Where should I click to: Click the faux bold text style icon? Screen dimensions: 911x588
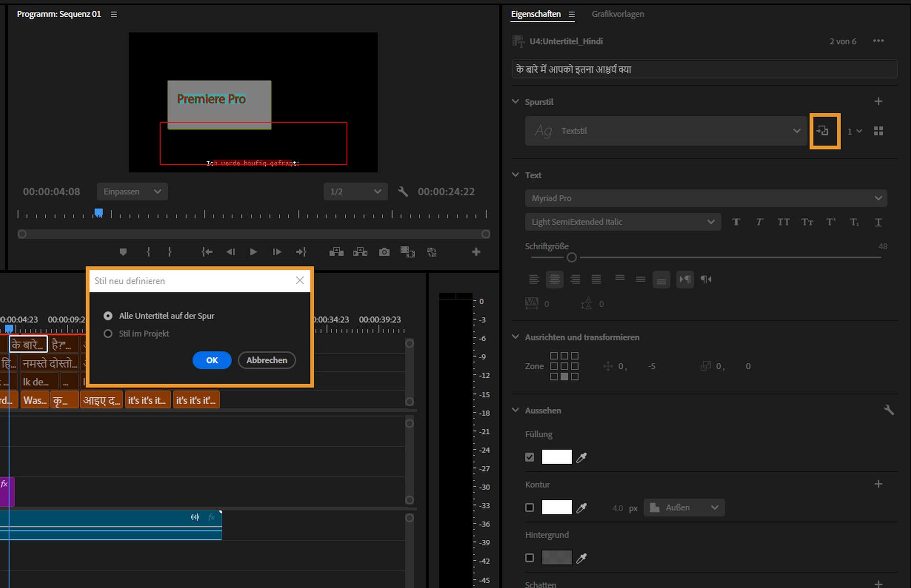click(x=736, y=222)
